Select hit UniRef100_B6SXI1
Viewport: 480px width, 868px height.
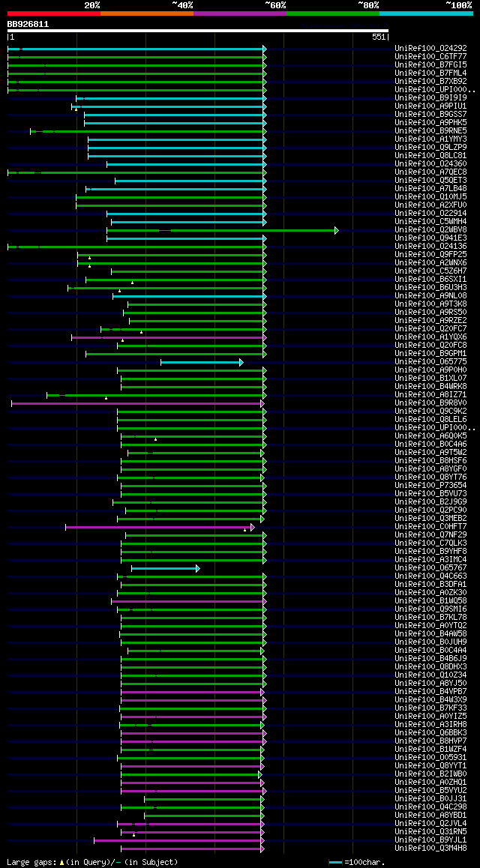[x=430, y=279]
